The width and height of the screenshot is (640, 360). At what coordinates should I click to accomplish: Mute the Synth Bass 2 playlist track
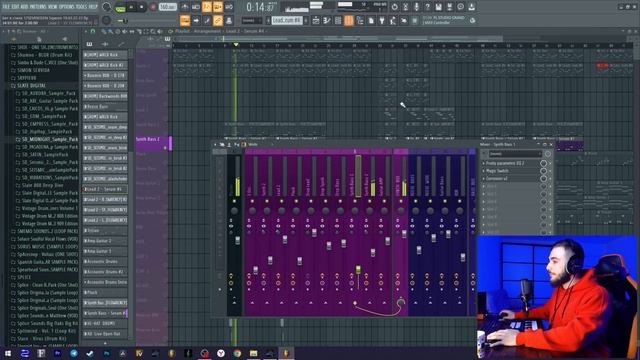tap(166, 148)
